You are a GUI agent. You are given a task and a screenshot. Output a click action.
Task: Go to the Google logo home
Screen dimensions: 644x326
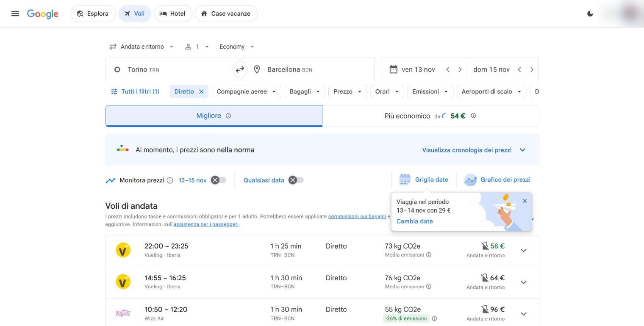click(42, 14)
